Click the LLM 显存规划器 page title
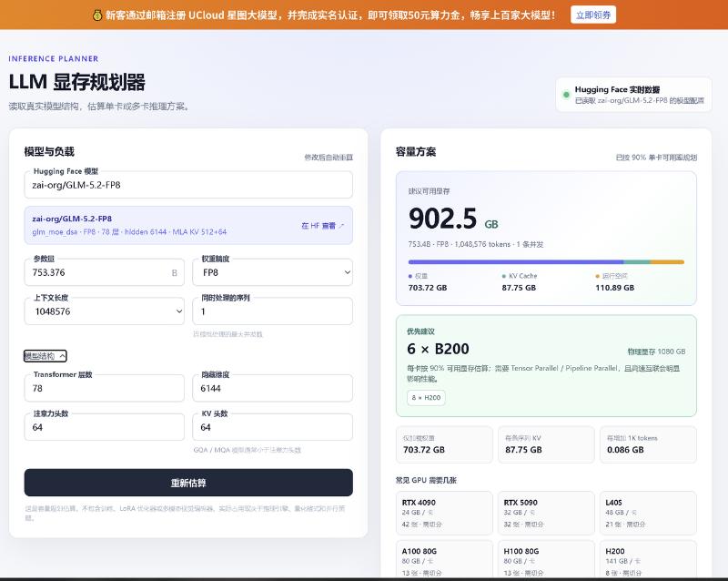Screen dimensions: 728x581 click(77, 82)
